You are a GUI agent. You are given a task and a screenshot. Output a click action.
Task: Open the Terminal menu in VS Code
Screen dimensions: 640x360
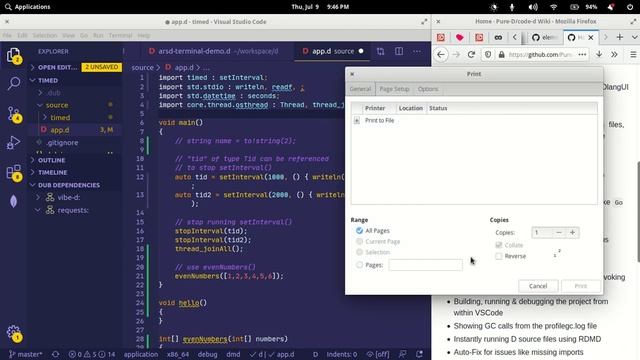click(120, 36)
